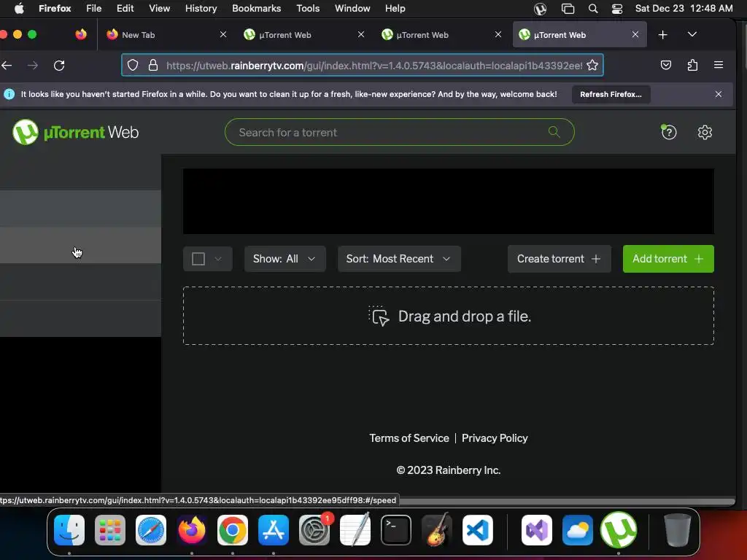Open the Window menu
Viewport: 747px width, 560px height.
coord(352,9)
